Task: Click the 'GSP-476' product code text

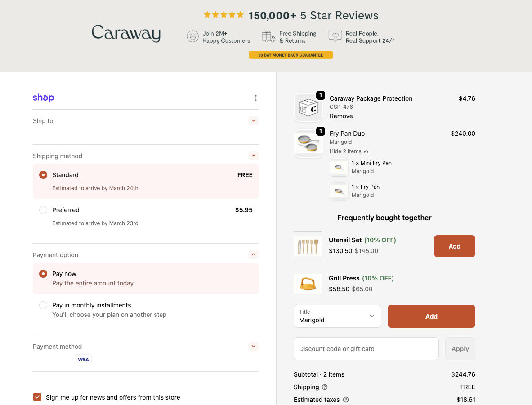Action: tap(341, 107)
